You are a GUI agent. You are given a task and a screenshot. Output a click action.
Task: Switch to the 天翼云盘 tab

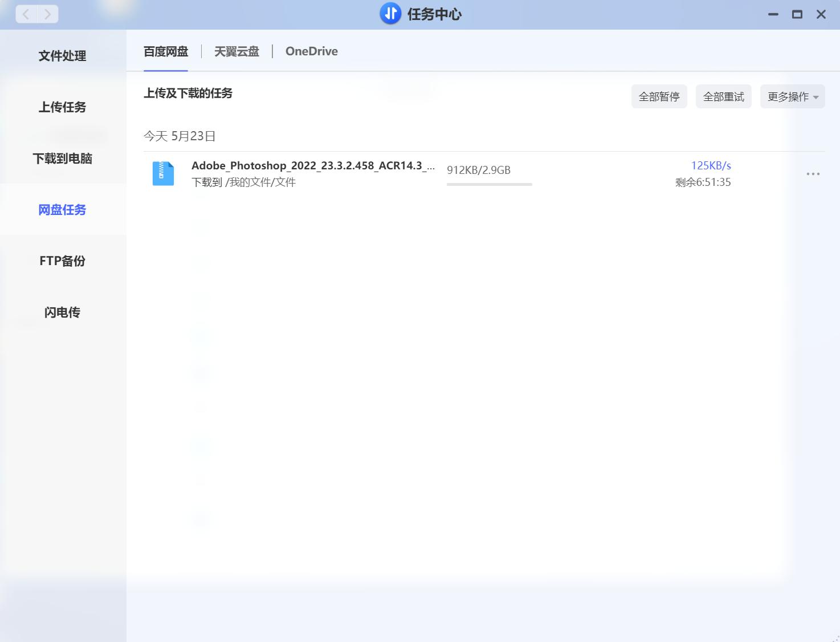tap(236, 51)
